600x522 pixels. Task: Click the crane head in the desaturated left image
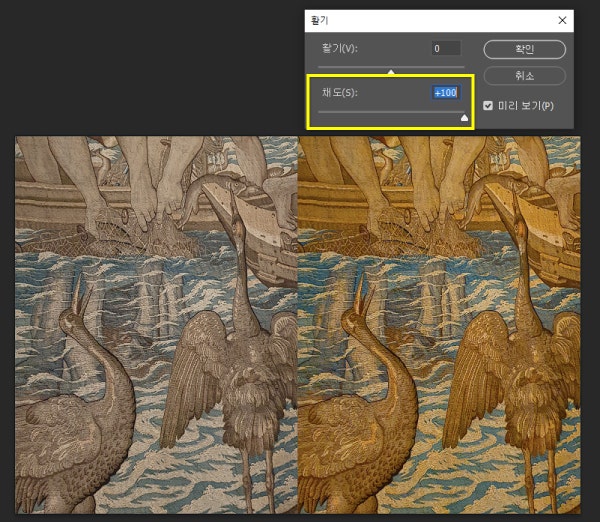coord(72,318)
